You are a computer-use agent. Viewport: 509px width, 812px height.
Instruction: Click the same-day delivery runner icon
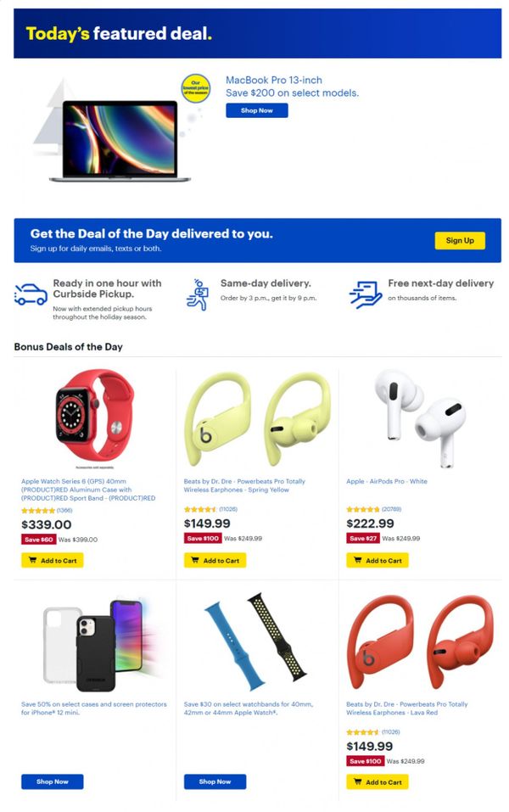click(198, 294)
